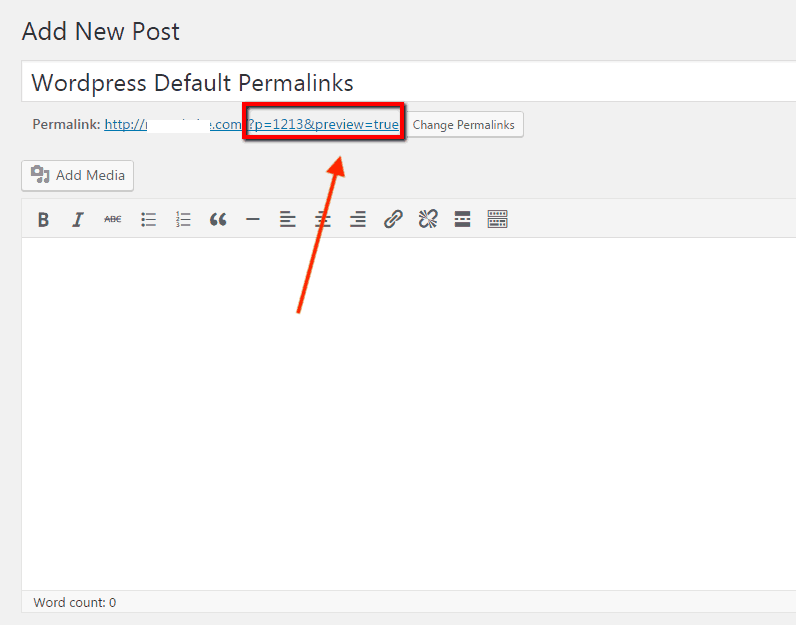Insert Read More tag icon
Viewport: 796px width, 625px height.
[x=462, y=219]
